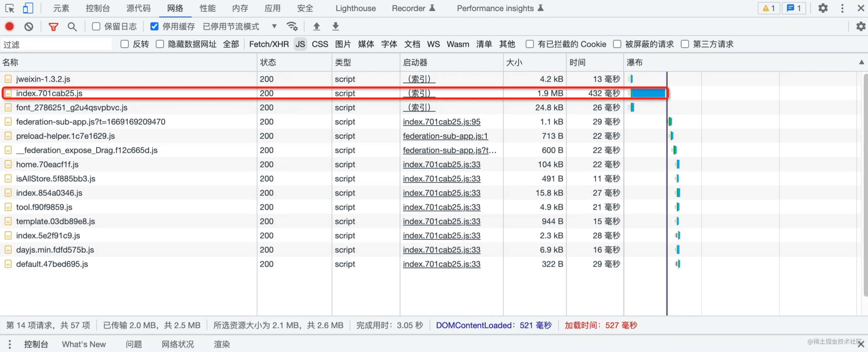The image size is (868, 352).
Task: Clear the network log with the clear icon
Action: (29, 26)
